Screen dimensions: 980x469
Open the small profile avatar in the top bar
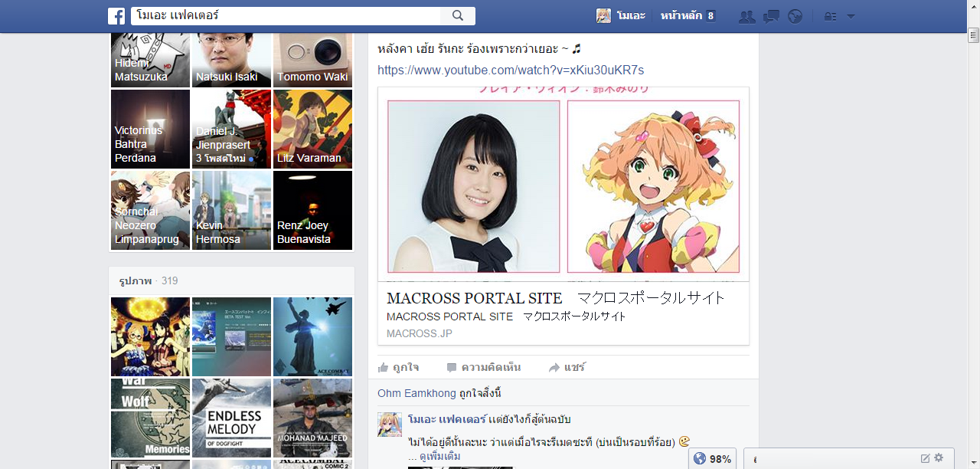604,16
